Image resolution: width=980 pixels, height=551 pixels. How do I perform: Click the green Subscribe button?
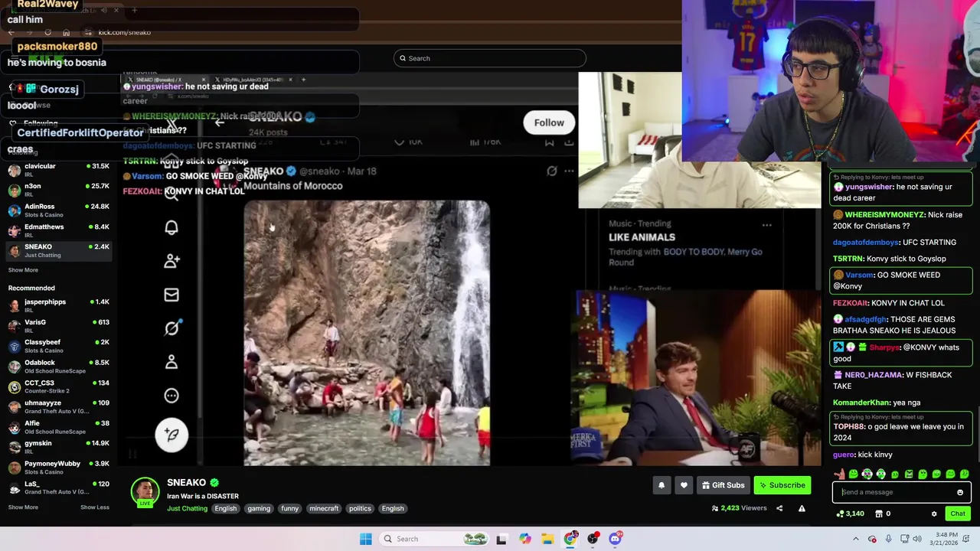(782, 485)
